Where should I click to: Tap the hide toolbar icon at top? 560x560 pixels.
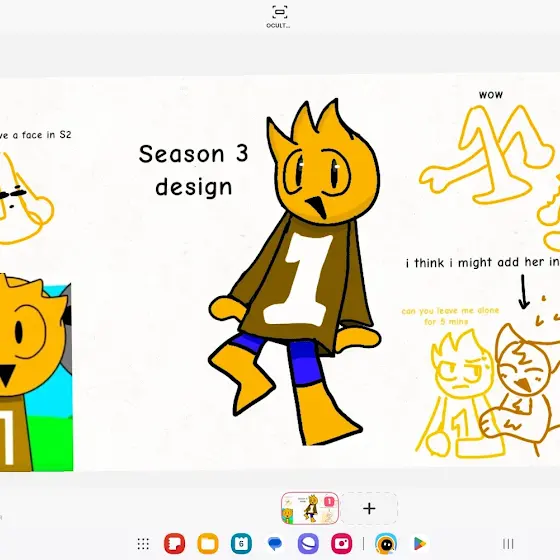[x=279, y=12]
